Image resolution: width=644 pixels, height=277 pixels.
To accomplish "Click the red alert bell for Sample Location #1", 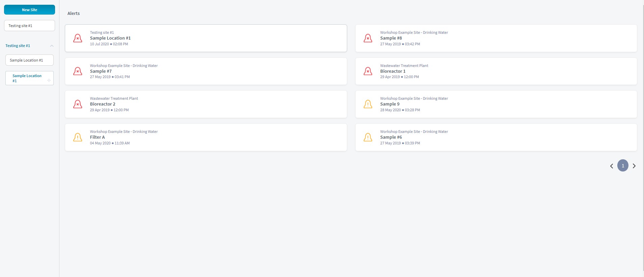I will click(x=78, y=38).
